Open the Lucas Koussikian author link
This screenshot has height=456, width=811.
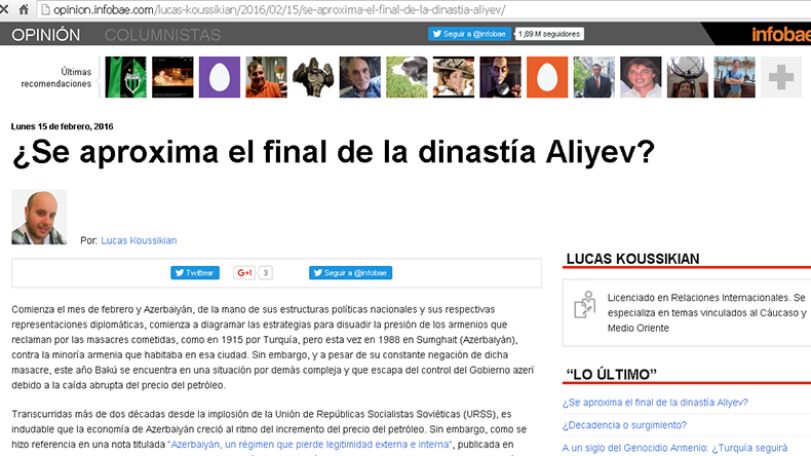click(x=139, y=240)
